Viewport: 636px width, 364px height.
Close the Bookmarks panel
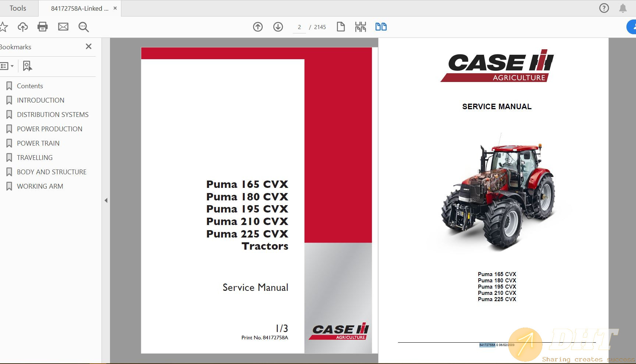tap(89, 46)
